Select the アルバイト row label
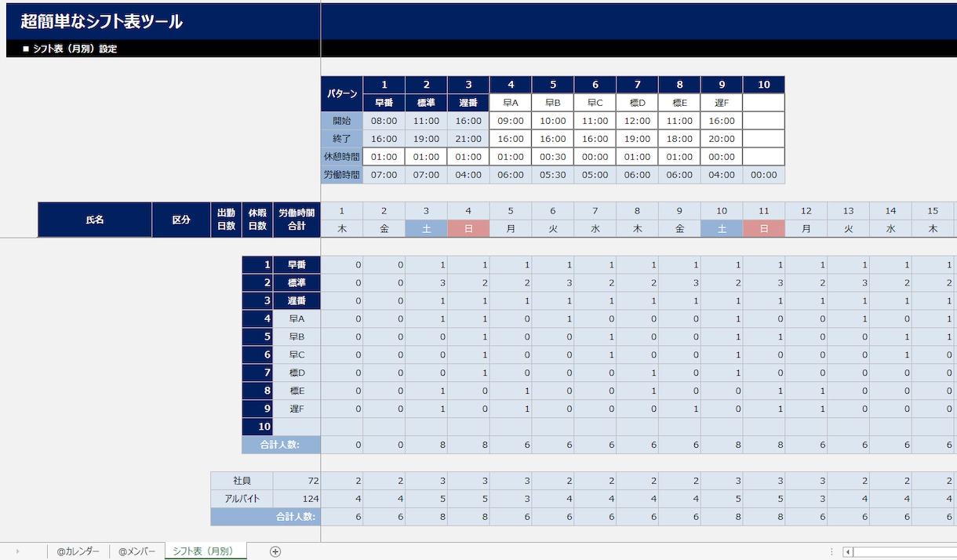 point(242,498)
